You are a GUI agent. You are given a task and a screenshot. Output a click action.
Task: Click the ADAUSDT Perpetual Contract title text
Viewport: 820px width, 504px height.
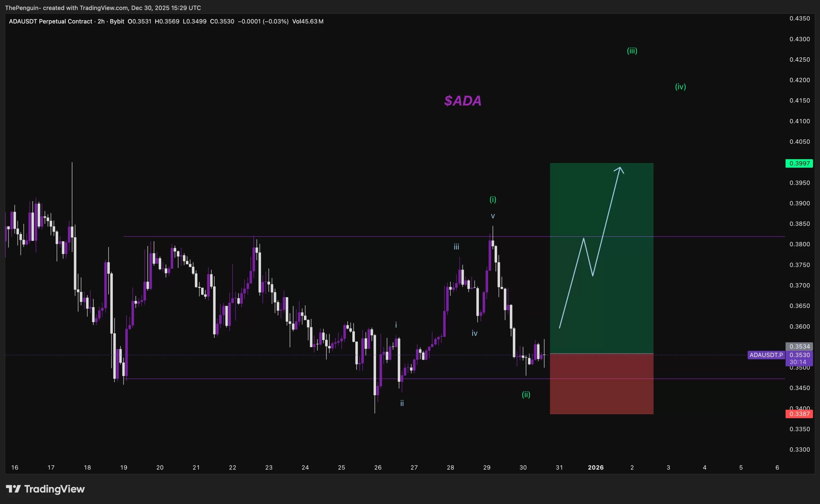pos(50,21)
